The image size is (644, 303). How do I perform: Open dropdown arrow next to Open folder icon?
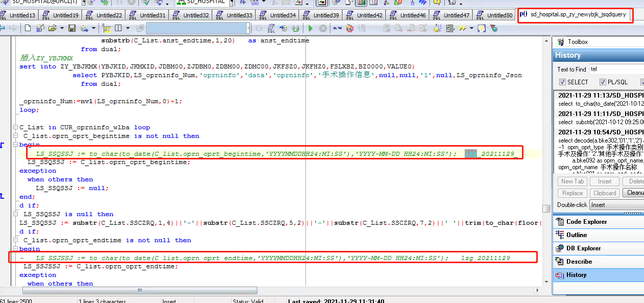click(62, 28)
